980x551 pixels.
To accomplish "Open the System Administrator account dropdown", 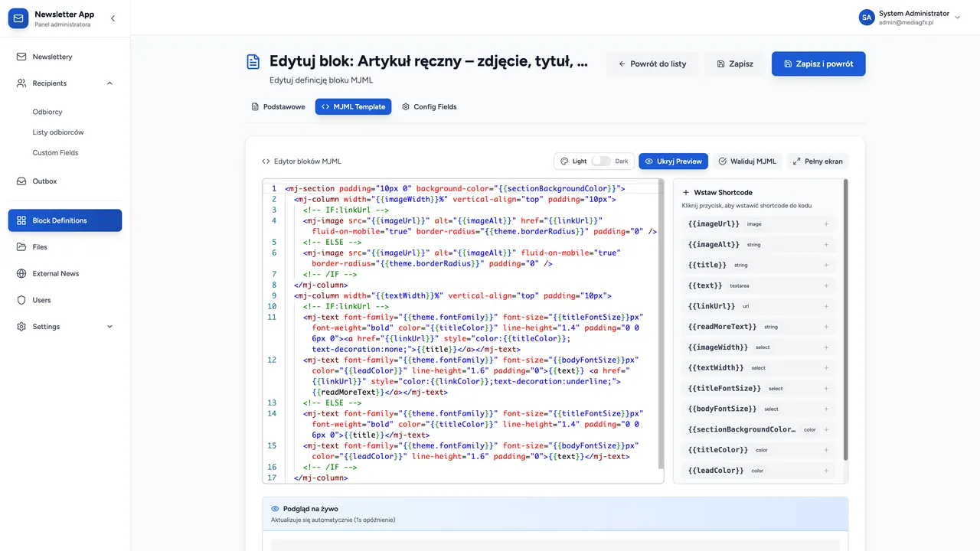I will (x=910, y=18).
